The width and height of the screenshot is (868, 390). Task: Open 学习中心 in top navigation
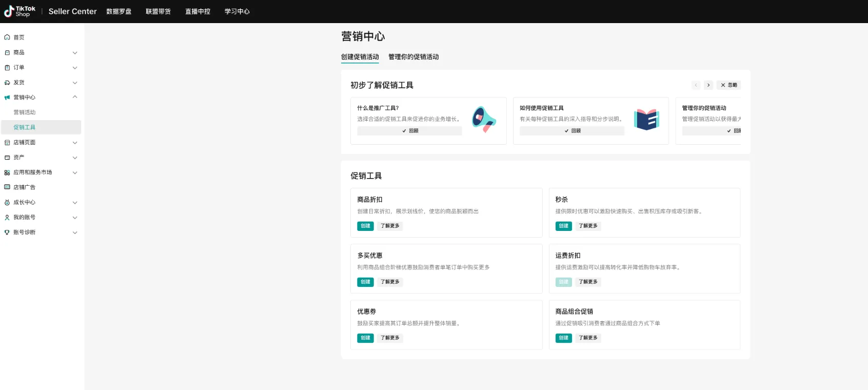click(237, 11)
